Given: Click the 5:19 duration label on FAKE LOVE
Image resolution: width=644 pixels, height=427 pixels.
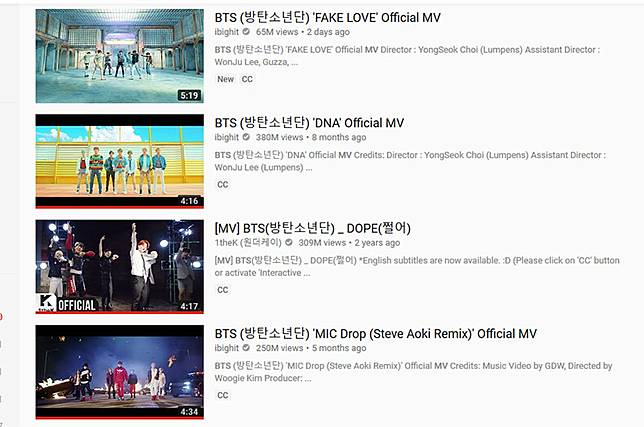Looking at the screenshot, I should pyautogui.click(x=189, y=96).
